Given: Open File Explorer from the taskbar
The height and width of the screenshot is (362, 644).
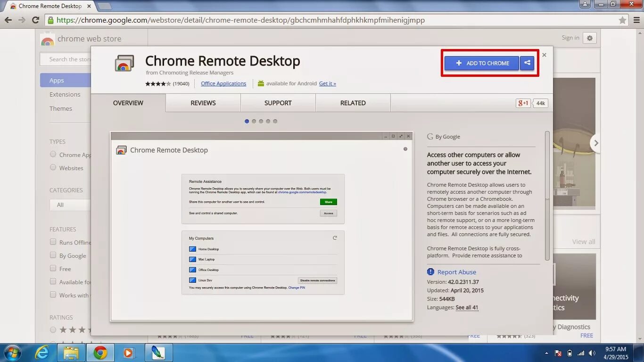Looking at the screenshot, I should click(71, 353).
